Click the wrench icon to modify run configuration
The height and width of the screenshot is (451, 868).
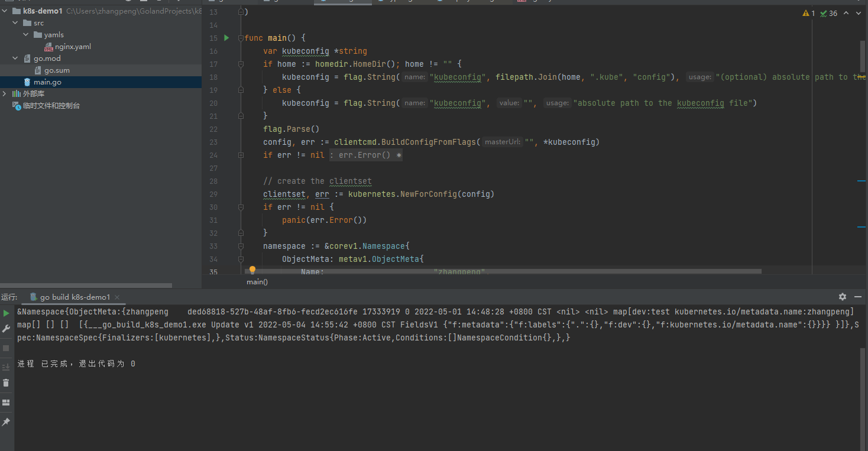pos(7,329)
